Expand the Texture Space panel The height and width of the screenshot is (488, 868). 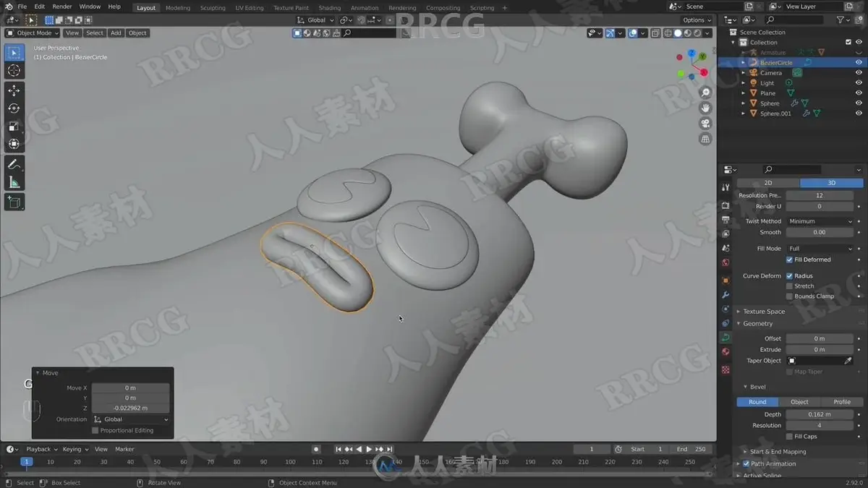point(764,312)
